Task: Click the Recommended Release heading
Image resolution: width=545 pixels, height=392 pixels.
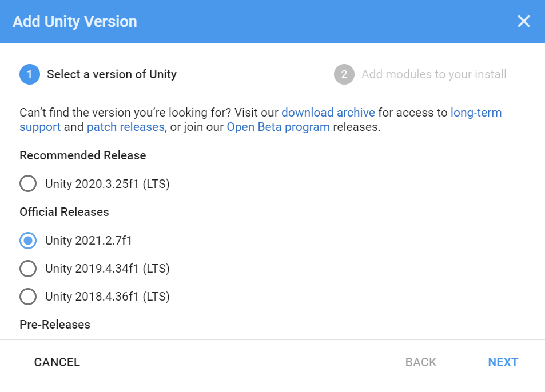Action: pyautogui.click(x=83, y=155)
